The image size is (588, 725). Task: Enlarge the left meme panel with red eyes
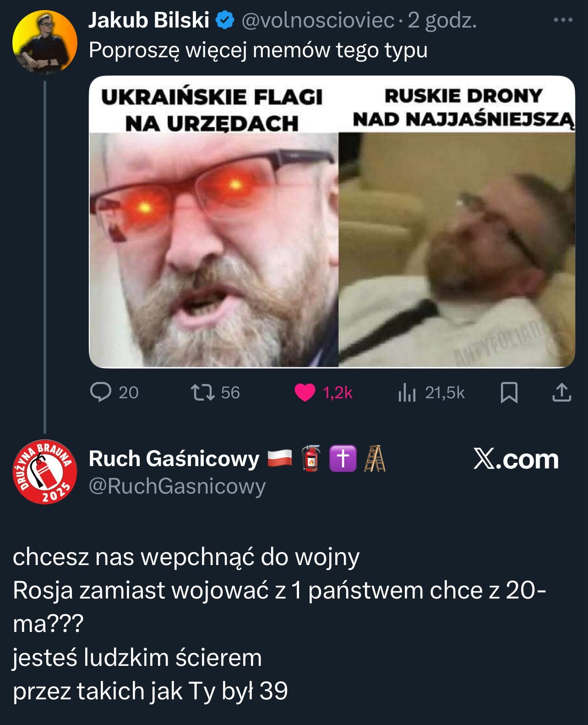[x=214, y=222]
